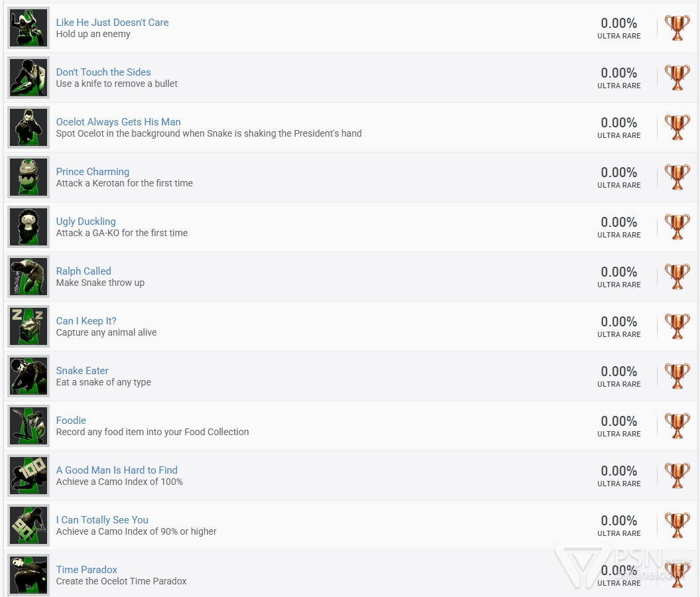Open the Prince Charming frog icon
700x597 pixels.
coord(29,177)
